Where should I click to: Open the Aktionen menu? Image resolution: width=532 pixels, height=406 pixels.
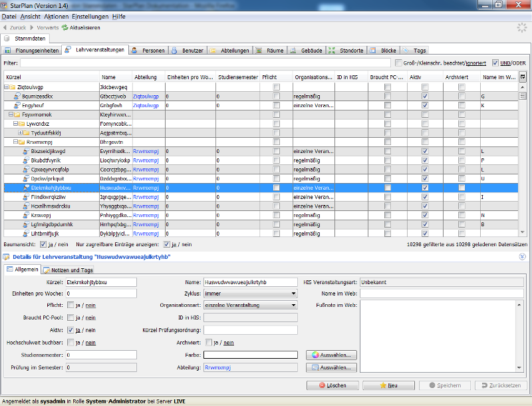click(57, 16)
